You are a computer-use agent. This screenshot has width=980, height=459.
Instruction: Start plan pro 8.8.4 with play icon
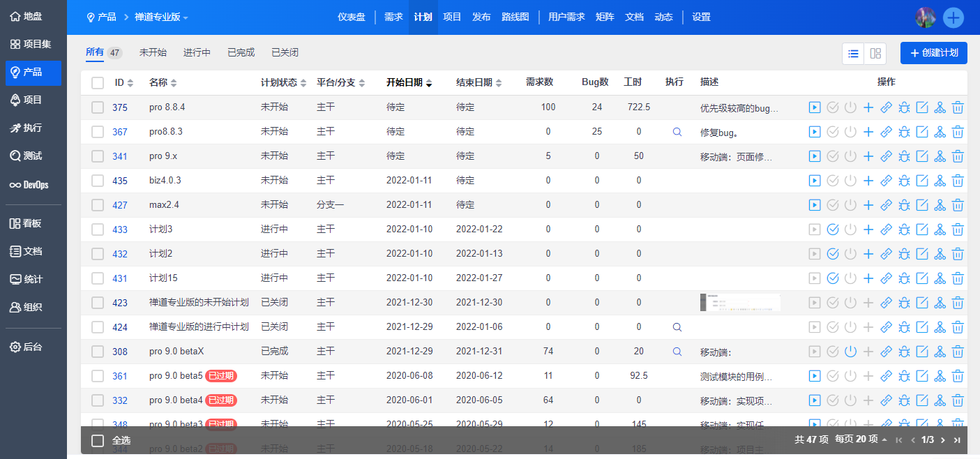coord(814,107)
